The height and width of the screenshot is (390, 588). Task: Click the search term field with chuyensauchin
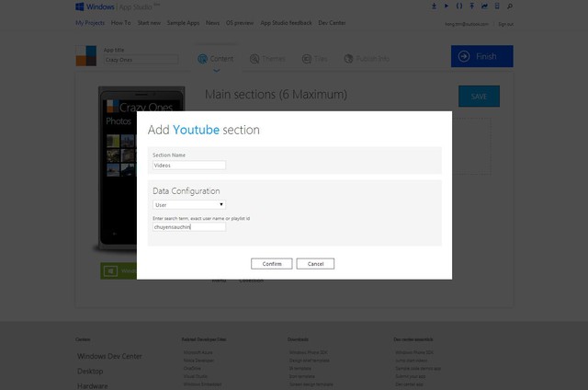[x=188, y=226]
